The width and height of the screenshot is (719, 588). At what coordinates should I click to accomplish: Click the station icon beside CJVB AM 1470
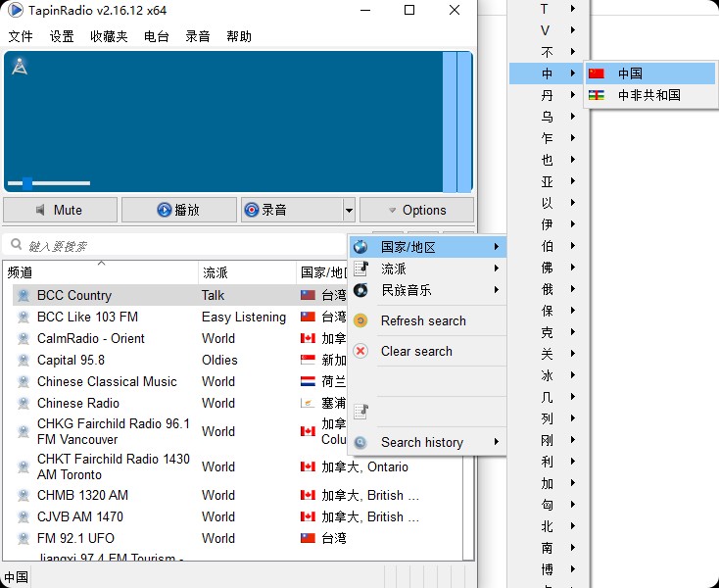[x=24, y=516]
